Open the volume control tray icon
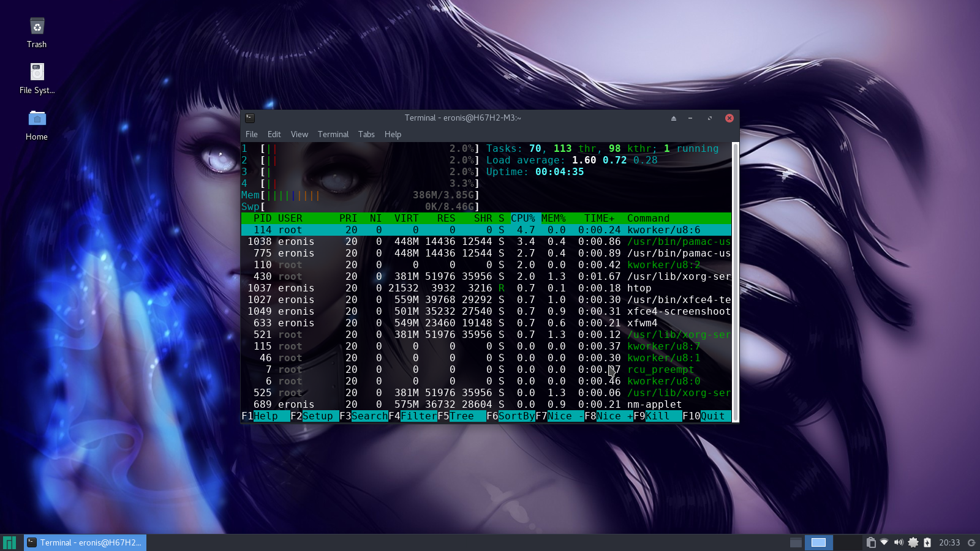Screen dimensions: 980x551 (x=899, y=542)
